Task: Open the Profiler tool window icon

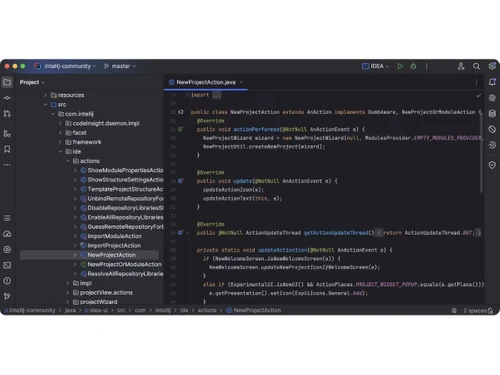Action: (x=7, y=234)
